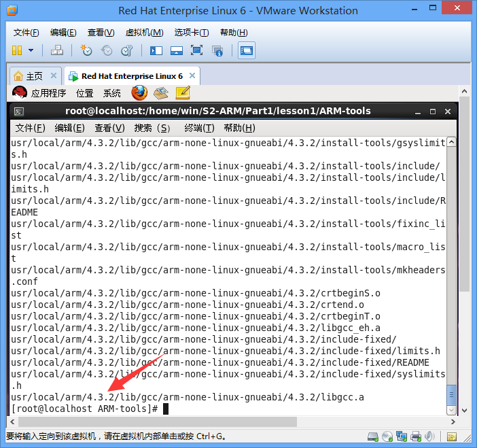Open the terminal 查看(V) menu
The width and height of the screenshot is (477, 448).
[x=109, y=128]
